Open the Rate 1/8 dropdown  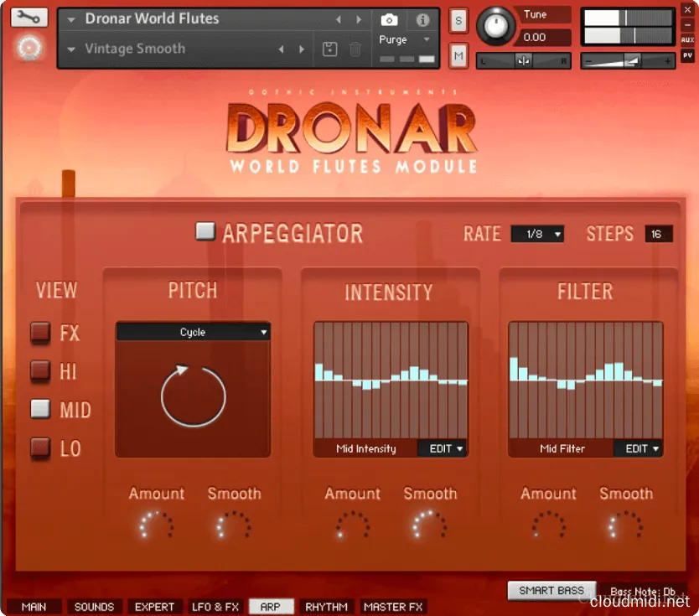[537, 235]
